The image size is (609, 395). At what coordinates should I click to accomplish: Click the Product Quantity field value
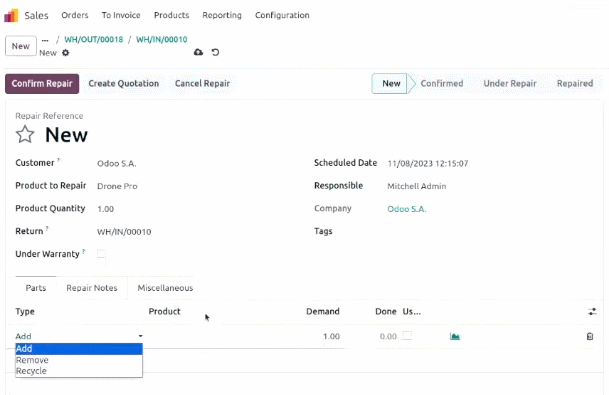click(x=106, y=209)
